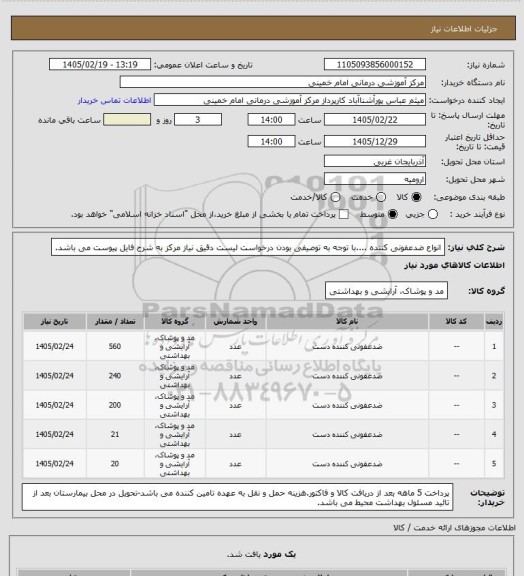Click quantity 20 in row 5
This screenshot has height=576, width=524.
coord(115,464)
